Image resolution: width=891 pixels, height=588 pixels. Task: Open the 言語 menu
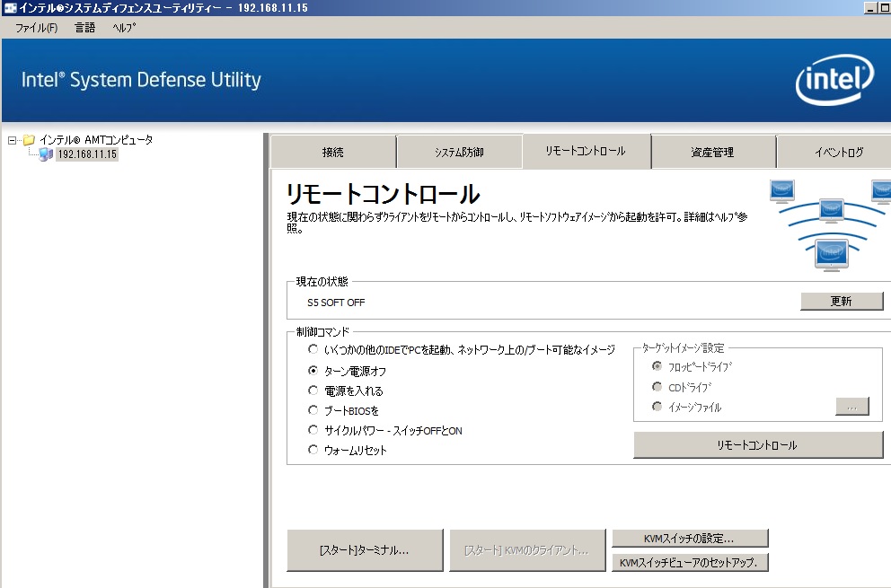coord(84,28)
